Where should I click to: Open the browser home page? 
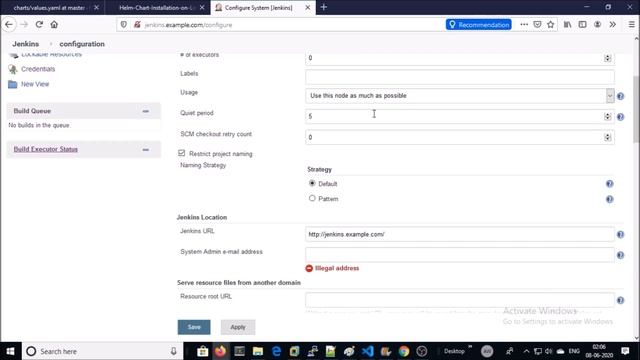point(54,24)
